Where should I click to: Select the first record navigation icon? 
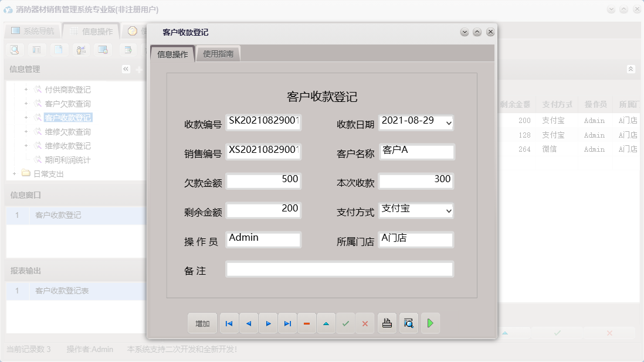(229, 323)
